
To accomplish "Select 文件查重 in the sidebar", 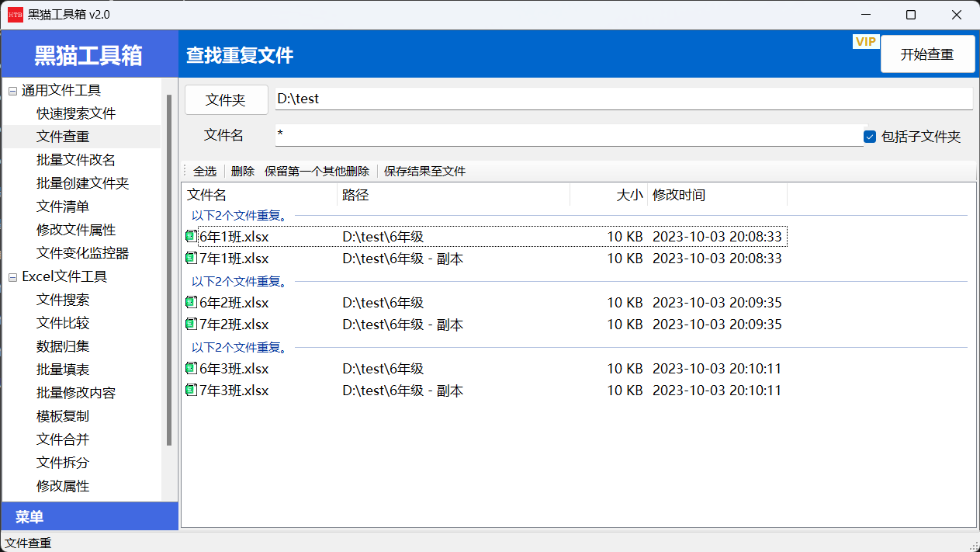I will [x=63, y=137].
